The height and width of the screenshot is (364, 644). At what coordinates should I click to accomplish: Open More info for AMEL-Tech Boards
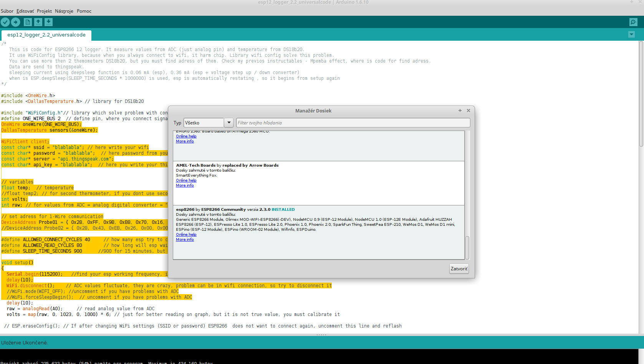point(185,185)
